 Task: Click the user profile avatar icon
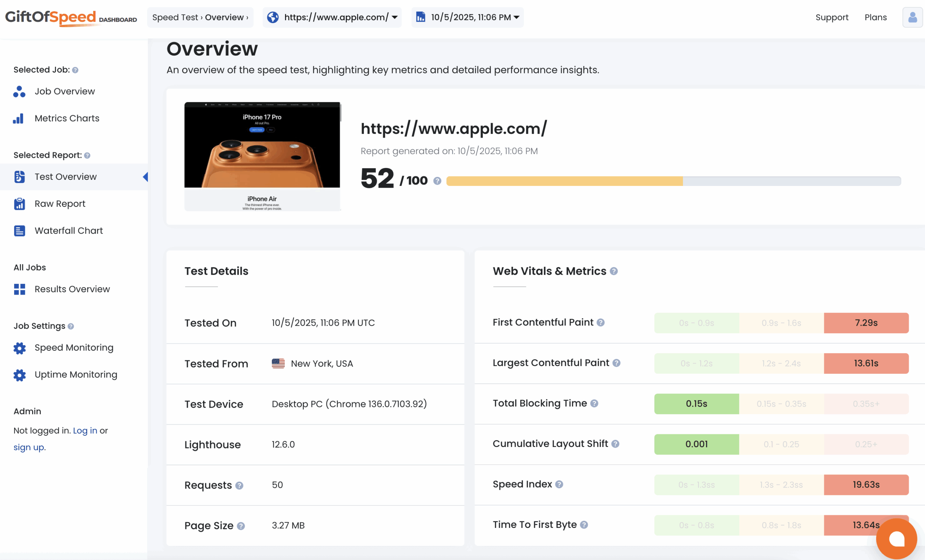(912, 17)
